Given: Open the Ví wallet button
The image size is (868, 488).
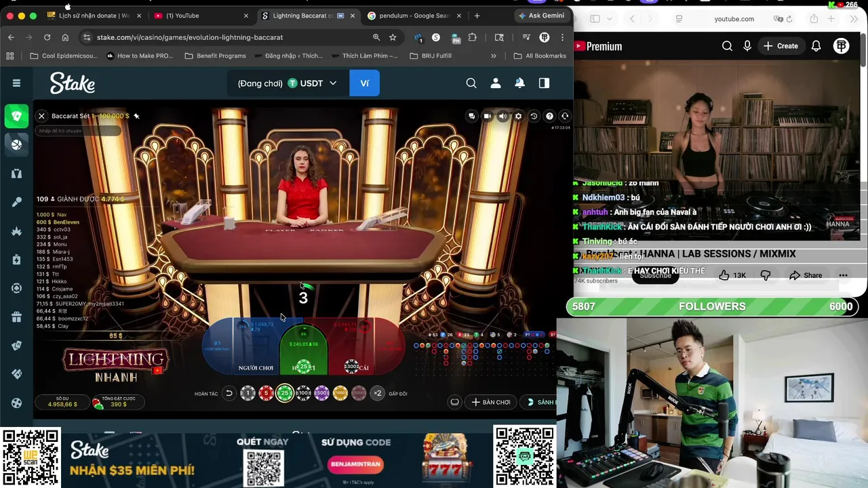Looking at the screenshot, I should 365,83.
